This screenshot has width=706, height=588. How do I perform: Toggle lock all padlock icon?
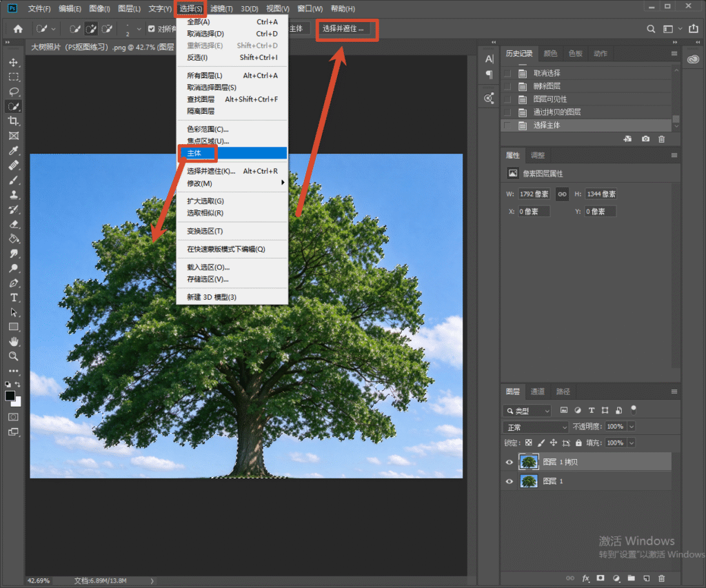578,443
